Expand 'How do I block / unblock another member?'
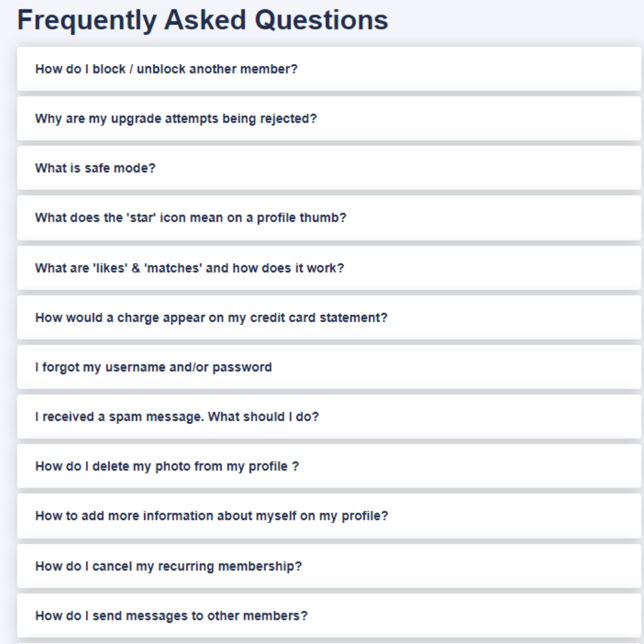 (x=167, y=69)
